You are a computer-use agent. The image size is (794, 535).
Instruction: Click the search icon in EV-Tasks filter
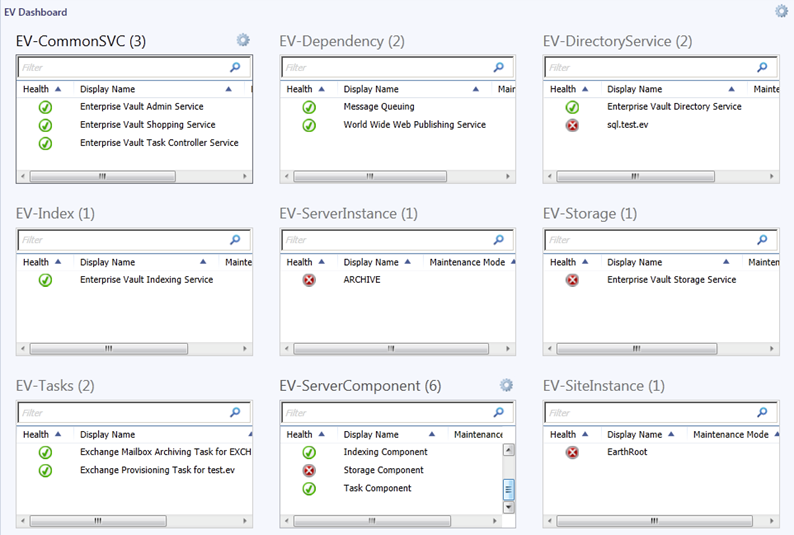235,413
